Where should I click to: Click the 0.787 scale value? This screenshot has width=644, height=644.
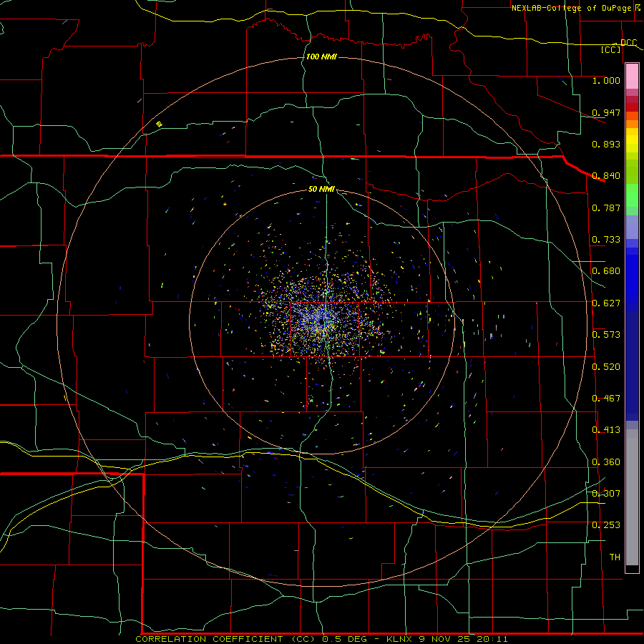tap(606, 208)
